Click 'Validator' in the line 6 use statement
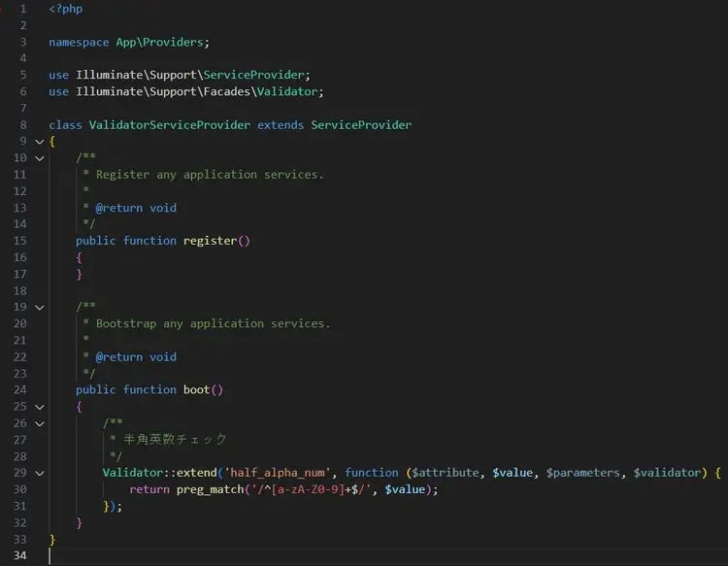Viewport: 728px width, 566px height. (x=287, y=91)
